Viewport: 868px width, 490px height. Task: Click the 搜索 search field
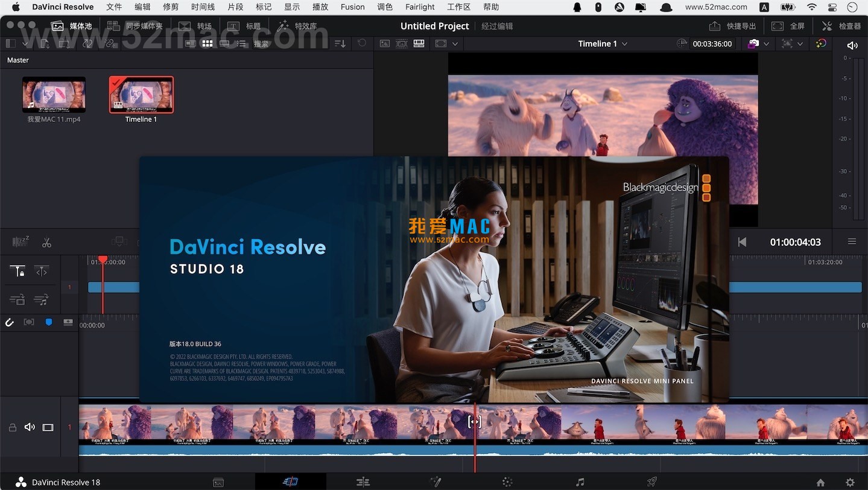point(290,43)
